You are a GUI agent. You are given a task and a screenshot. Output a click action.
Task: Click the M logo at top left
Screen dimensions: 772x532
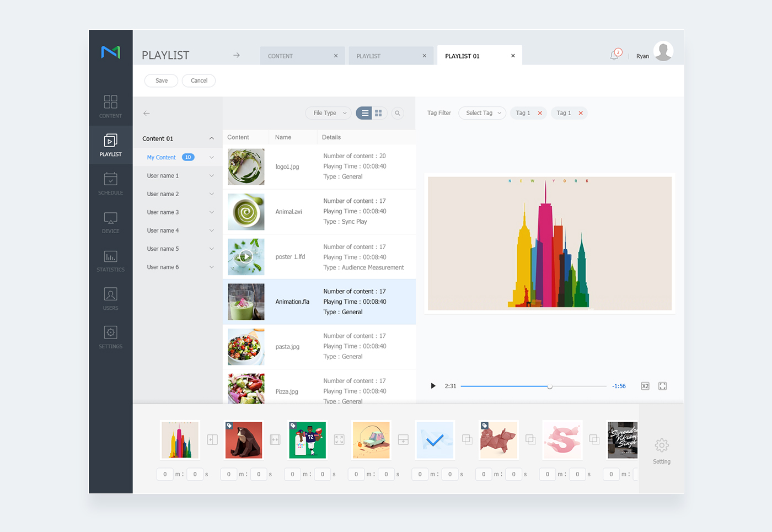(110, 52)
